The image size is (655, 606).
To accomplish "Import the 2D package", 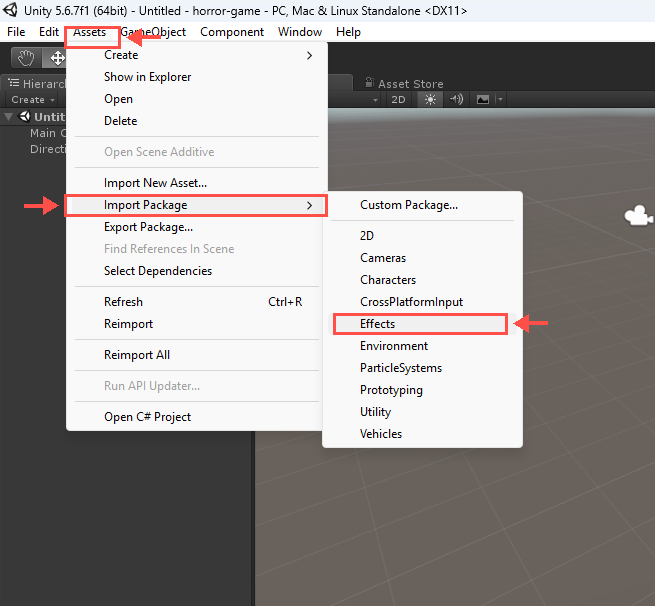I will pos(422,236).
